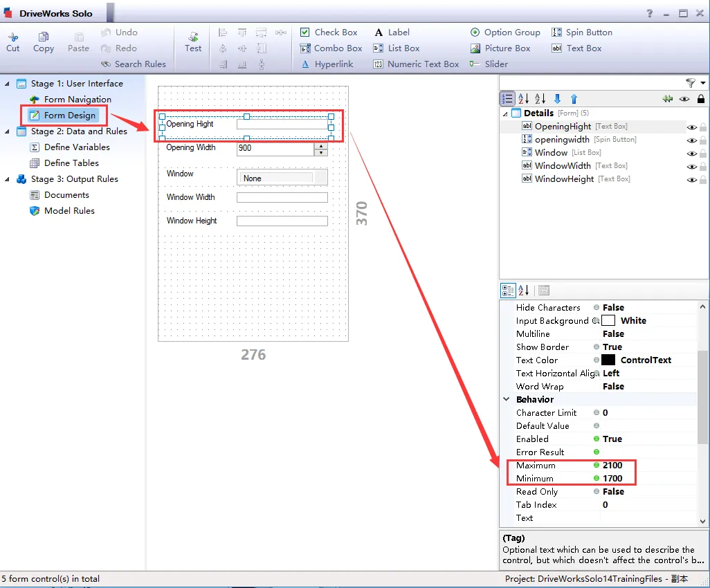Open Form Navigation in the tree
710x588 pixels.
(x=77, y=100)
